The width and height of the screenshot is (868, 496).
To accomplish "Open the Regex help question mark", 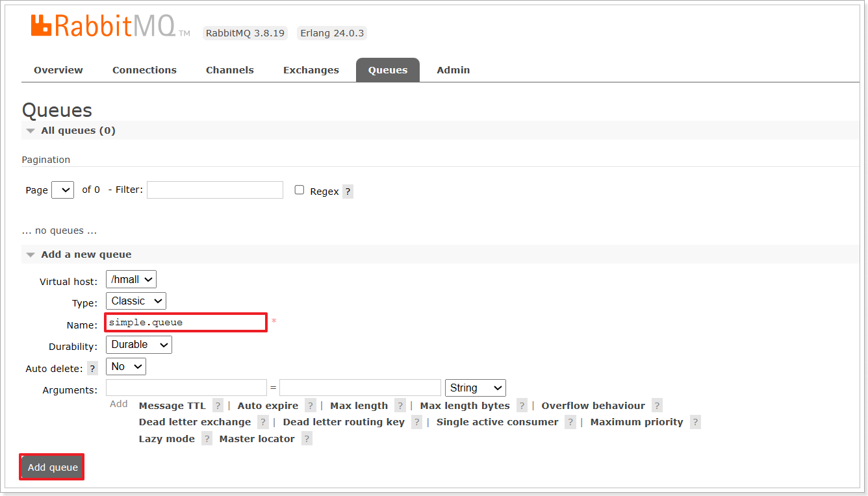I will [348, 192].
